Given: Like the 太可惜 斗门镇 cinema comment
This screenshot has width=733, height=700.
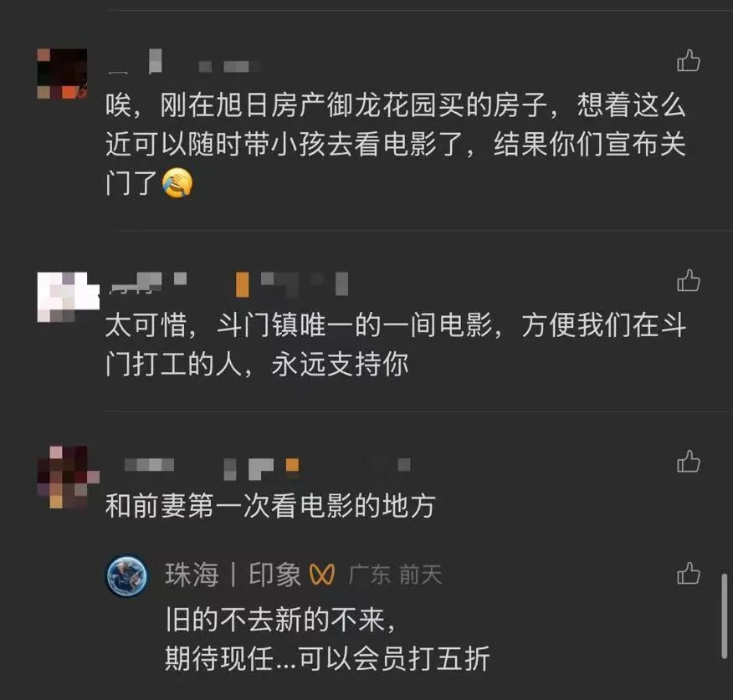Looking at the screenshot, I should pos(689,280).
